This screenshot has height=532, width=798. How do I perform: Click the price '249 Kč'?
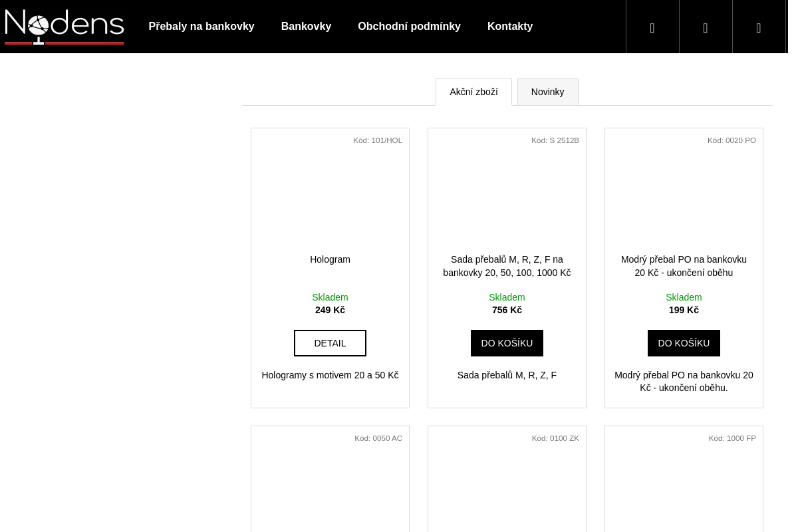[330, 310]
